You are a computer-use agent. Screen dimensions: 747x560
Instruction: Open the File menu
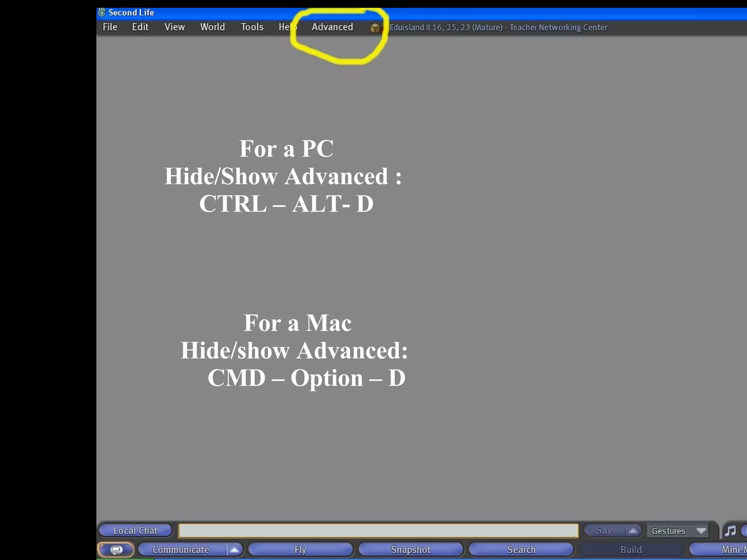click(x=110, y=27)
